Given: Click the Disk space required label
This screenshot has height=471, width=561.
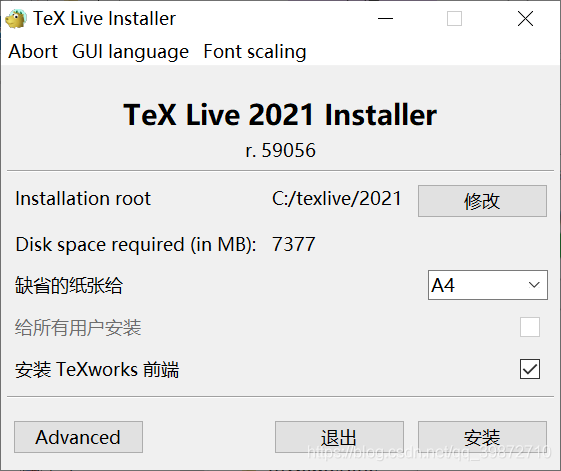Looking at the screenshot, I should coord(136,245).
